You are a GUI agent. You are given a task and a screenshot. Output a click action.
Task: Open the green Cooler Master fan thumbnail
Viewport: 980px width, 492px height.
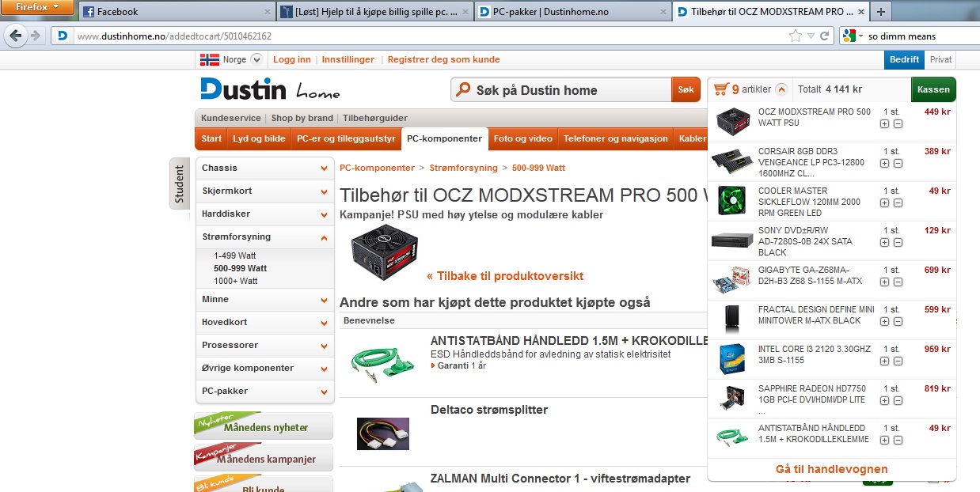coord(732,200)
